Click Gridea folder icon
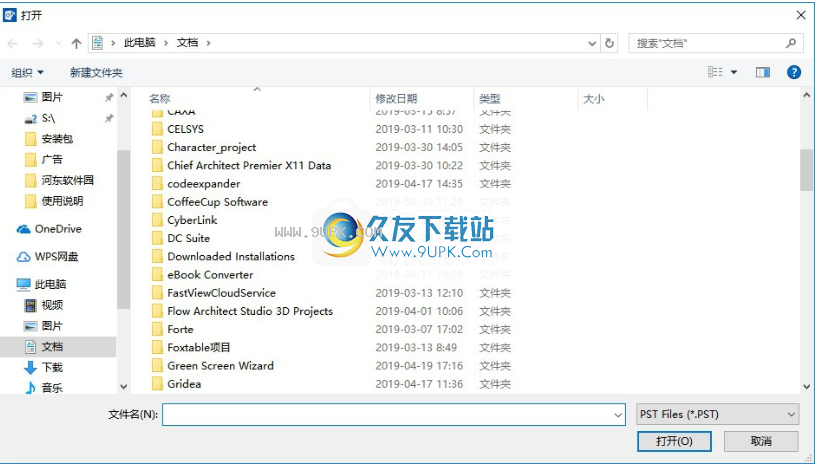822x470 pixels. (157, 384)
